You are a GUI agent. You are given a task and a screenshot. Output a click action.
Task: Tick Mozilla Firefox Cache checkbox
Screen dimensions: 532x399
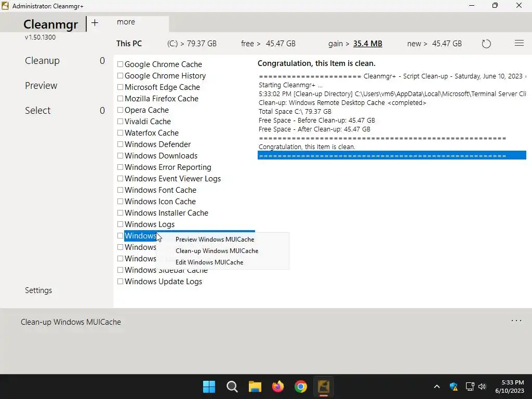tap(120, 98)
